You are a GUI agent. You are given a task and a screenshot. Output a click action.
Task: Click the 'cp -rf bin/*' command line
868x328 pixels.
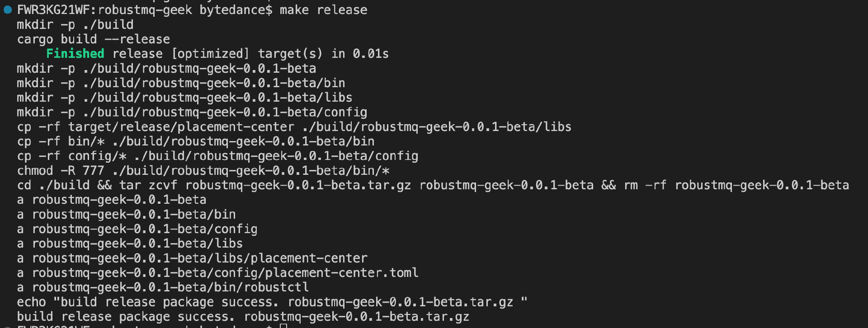(x=196, y=141)
